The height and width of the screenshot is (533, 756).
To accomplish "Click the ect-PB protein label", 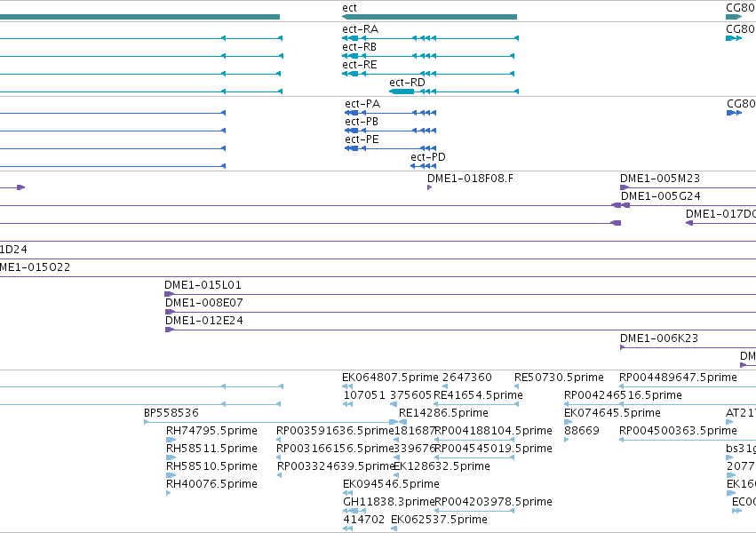I will pos(362,122).
